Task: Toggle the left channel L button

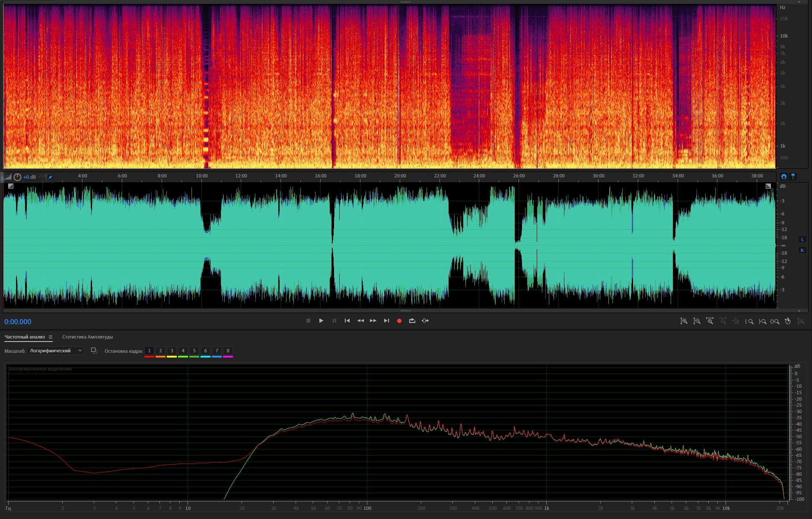Action: click(x=802, y=240)
